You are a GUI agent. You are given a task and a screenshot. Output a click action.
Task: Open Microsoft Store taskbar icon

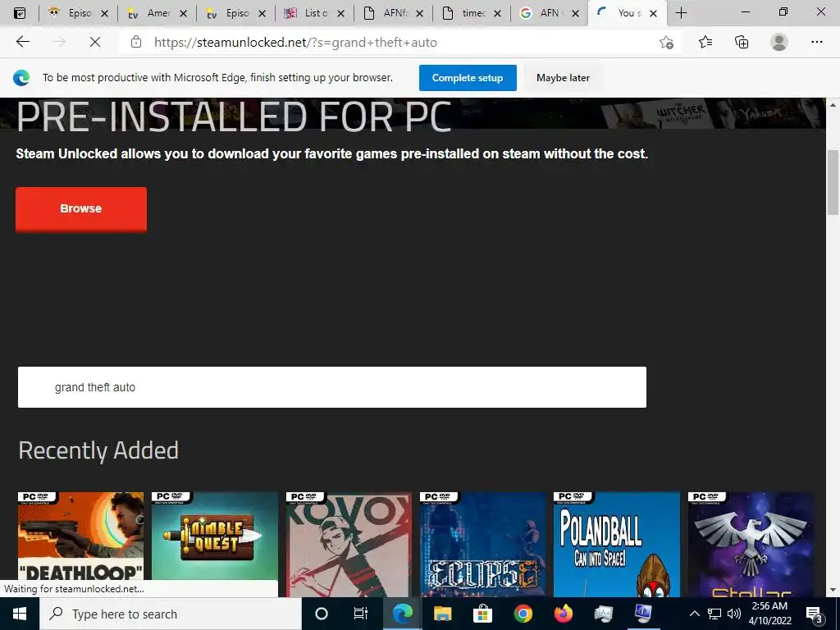coord(482,614)
